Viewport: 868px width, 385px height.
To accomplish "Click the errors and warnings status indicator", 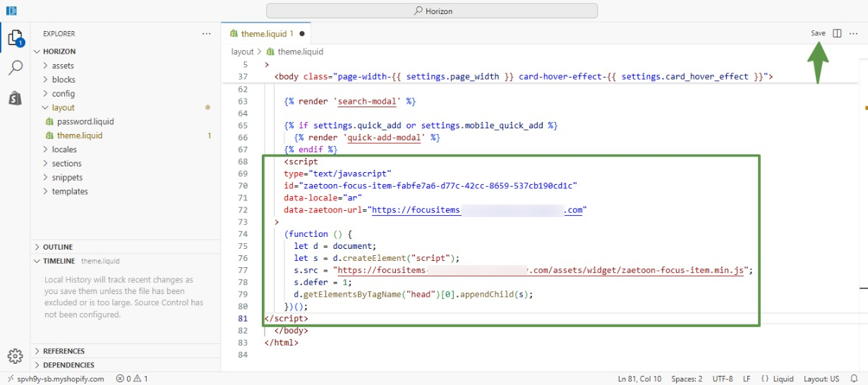I will pos(132,379).
